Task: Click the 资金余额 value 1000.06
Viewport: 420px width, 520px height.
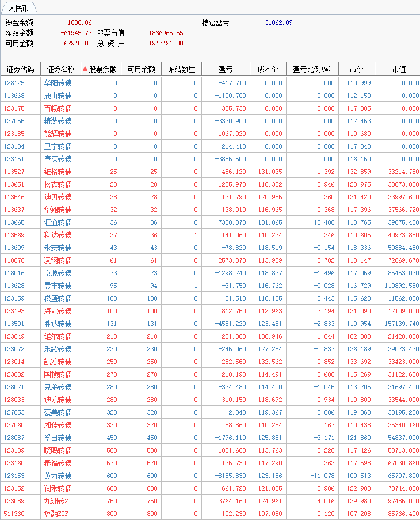Action: click(x=79, y=22)
